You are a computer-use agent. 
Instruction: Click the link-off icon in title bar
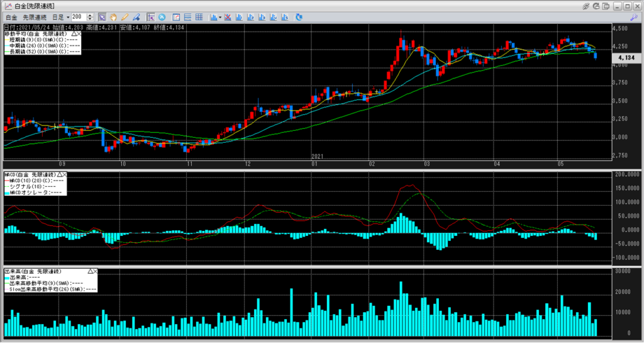coord(587,6)
